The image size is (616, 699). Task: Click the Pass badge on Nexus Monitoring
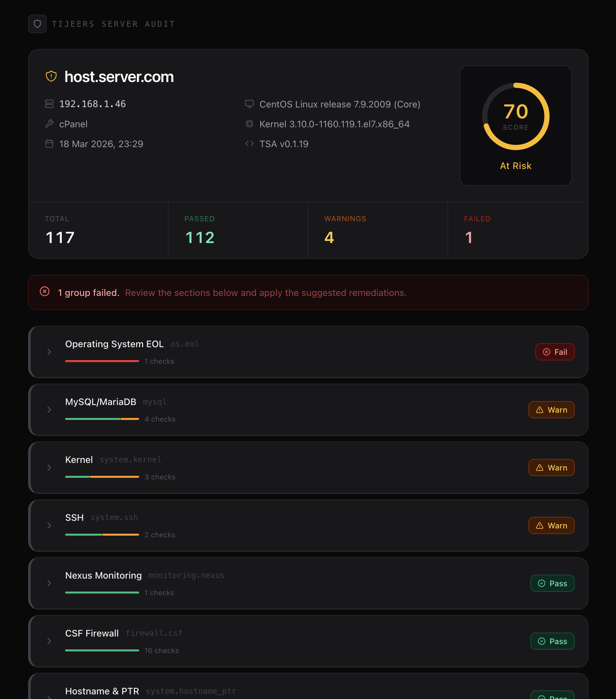[x=552, y=583]
